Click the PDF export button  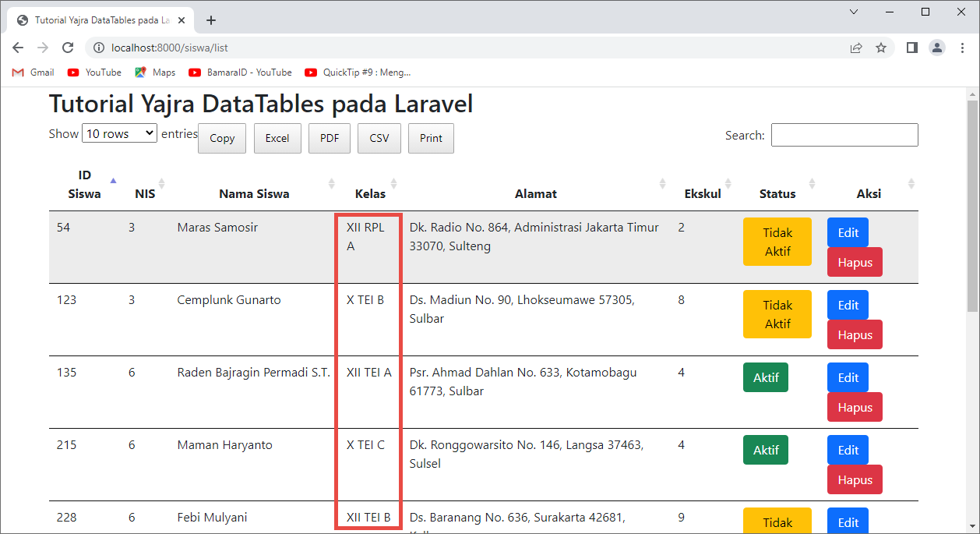click(330, 138)
